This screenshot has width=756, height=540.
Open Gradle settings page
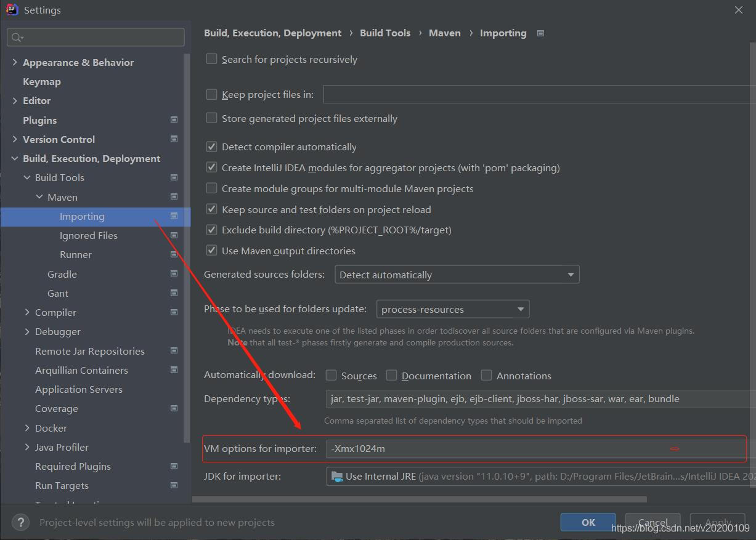click(62, 274)
